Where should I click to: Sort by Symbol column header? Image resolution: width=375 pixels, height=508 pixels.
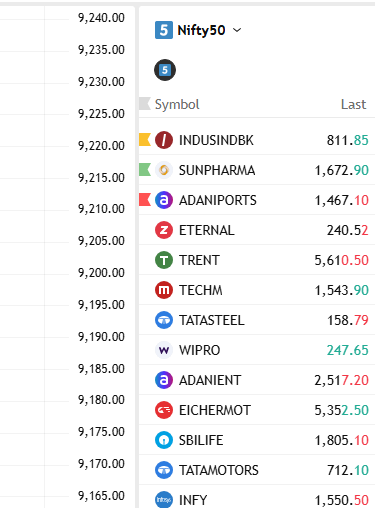pos(177,104)
